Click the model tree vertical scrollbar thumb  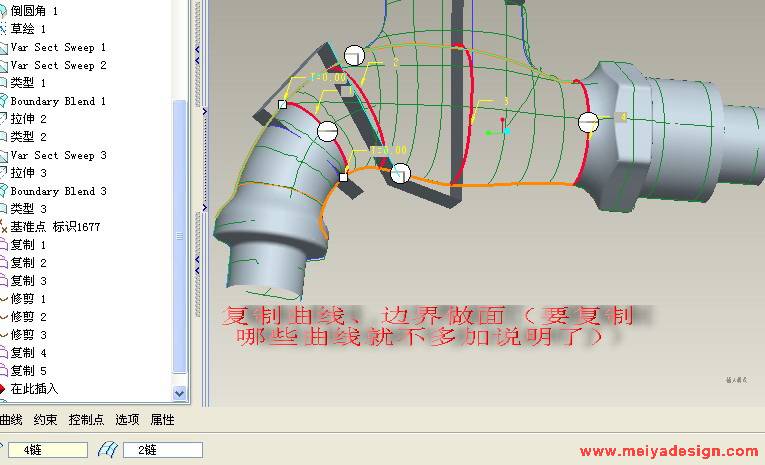[180, 237]
